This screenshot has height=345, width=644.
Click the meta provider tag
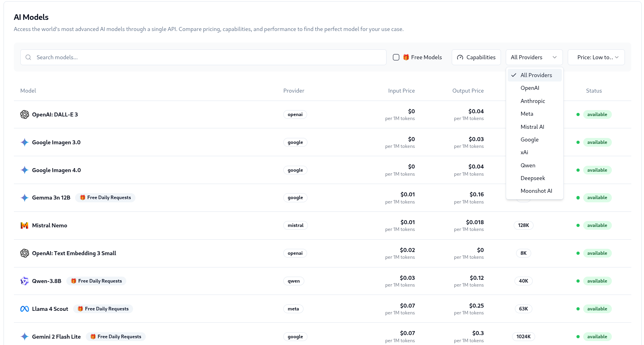293,309
